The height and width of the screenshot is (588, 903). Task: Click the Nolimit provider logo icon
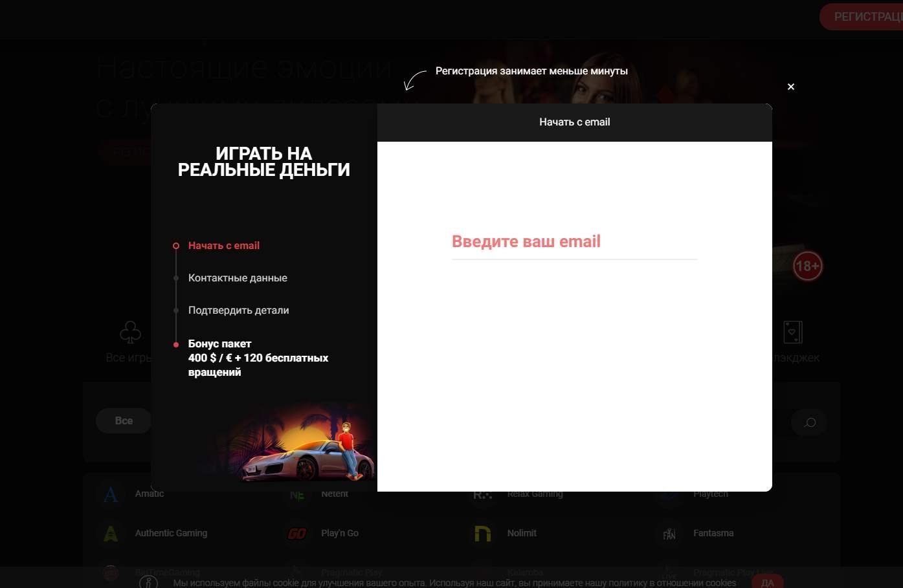483,534
